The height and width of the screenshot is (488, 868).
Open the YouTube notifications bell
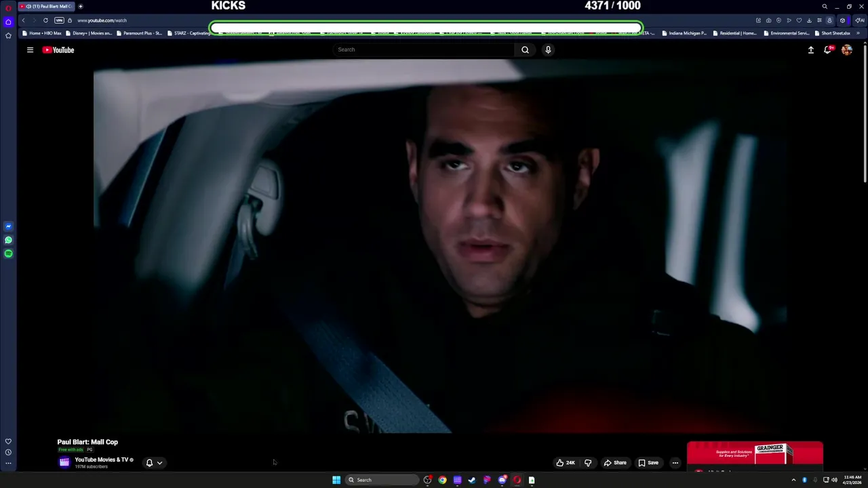[x=828, y=49]
